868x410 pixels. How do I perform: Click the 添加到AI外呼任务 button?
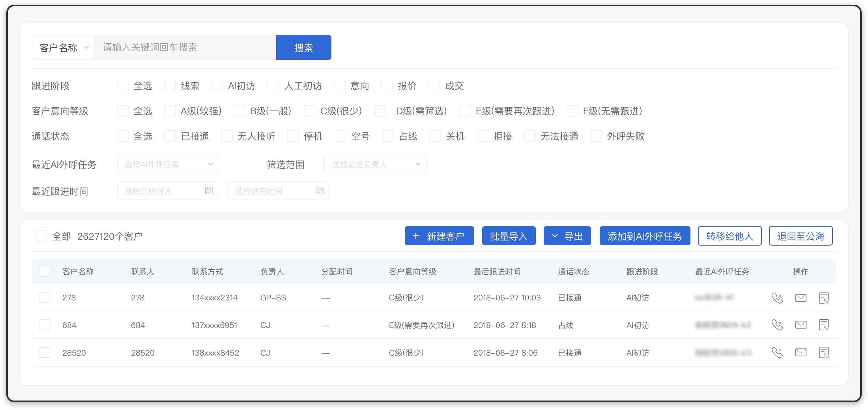645,236
